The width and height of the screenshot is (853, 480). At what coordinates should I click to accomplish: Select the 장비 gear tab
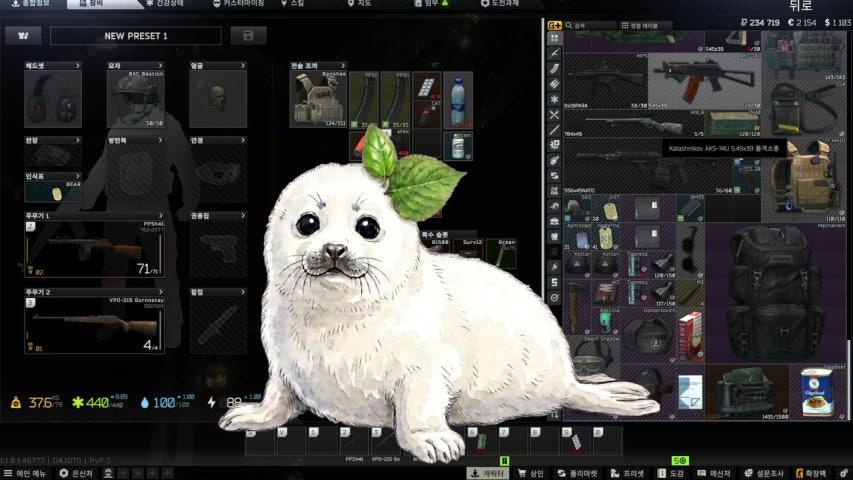click(98, 3)
